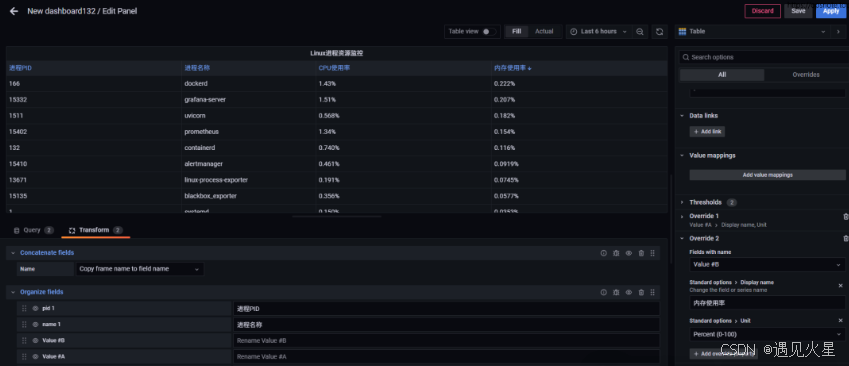Open the Last 6 hours time picker
849x366 pixels.
tap(598, 31)
